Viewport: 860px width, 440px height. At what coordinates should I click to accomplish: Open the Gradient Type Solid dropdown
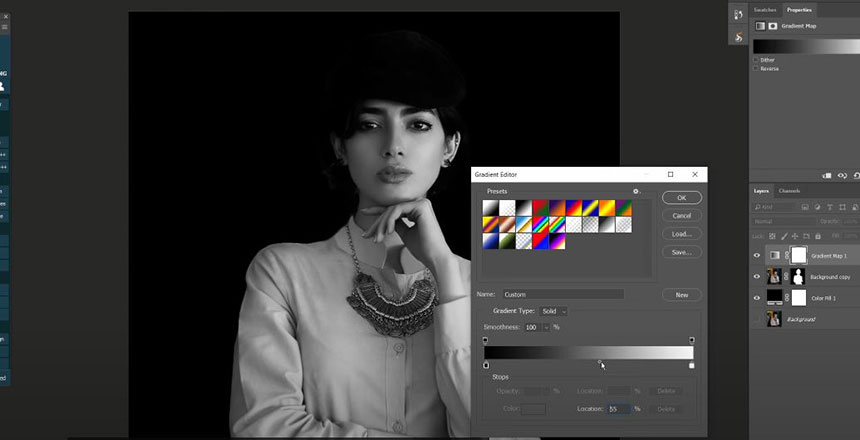(553, 311)
